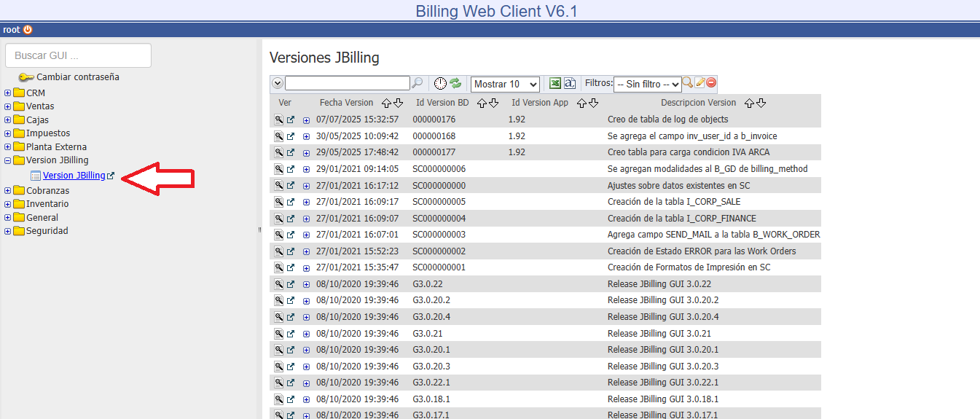Sort Id Version BD descending with the down arrow
Screen dimensions: 980x419
click(x=493, y=103)
